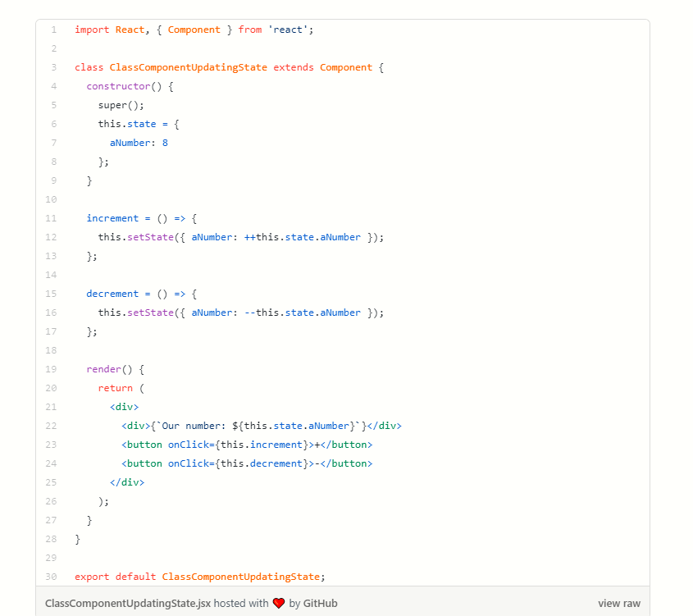This screenshot has height=616, width=693.
Task: Click the red heart icon in footer
Action: (x=279, y=603)
